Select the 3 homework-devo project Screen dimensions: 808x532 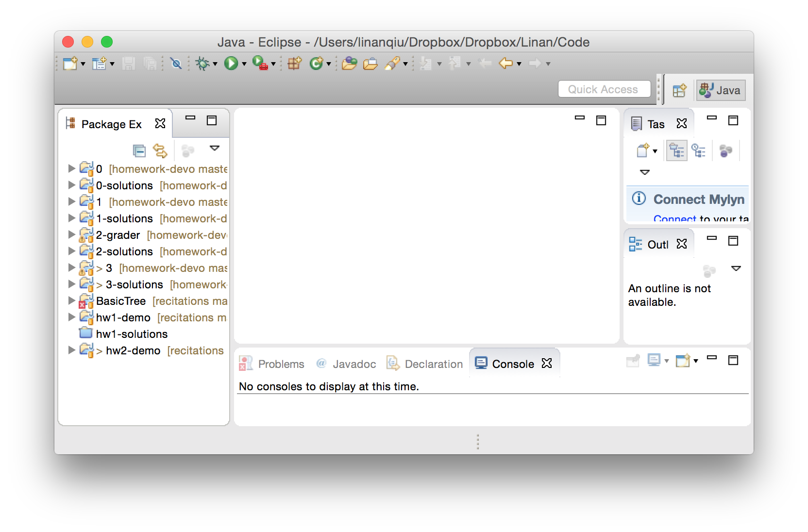pyautogui.click(x=153, y=268)
